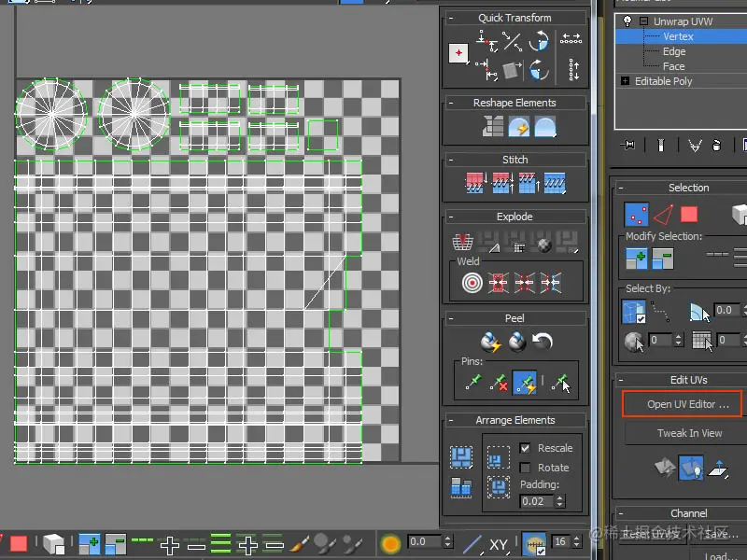Select the Vertex sub-object level

[678, 36]
